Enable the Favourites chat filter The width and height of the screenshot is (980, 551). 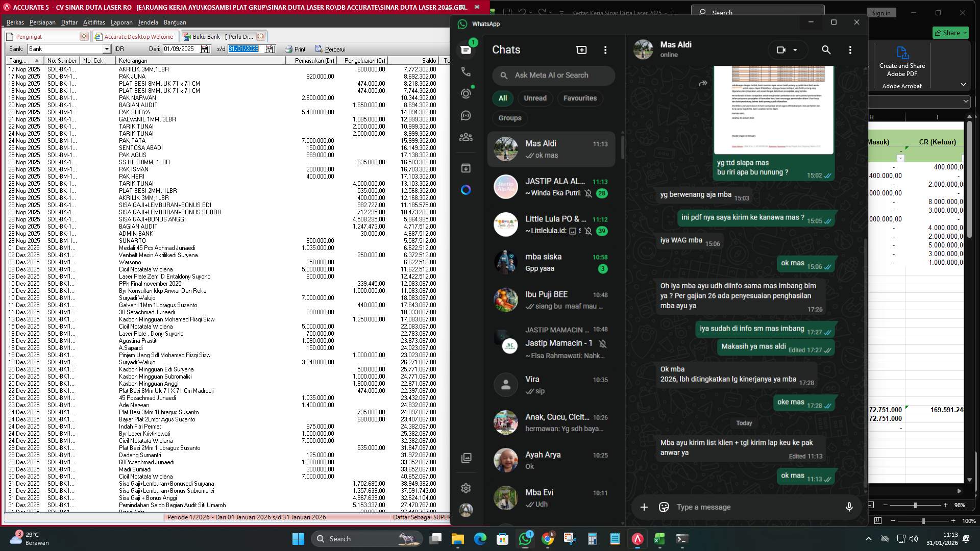pyautogui.click(x=580, y=98)
